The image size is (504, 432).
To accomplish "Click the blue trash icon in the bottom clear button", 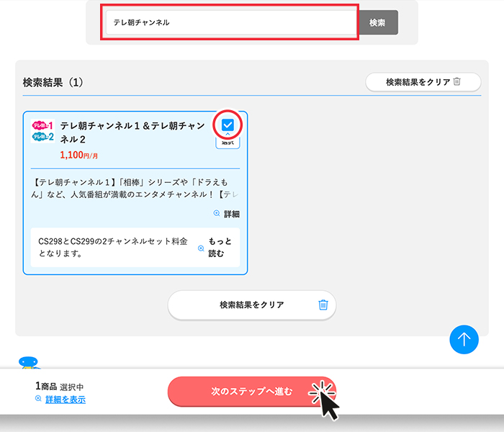I will click(323, 305).
